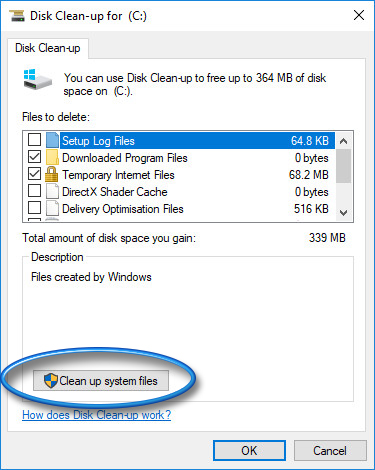The height and width of the screenshot is (470, 375).
Task: Click the Setup Log Files blue file icon
Action: [x=52, y=140]
